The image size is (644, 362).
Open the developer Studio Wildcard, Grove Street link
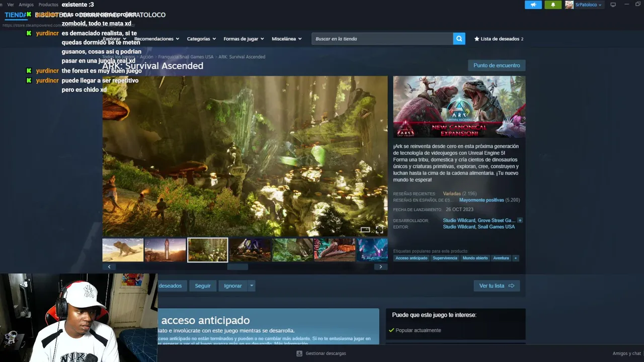coord(479,220)
